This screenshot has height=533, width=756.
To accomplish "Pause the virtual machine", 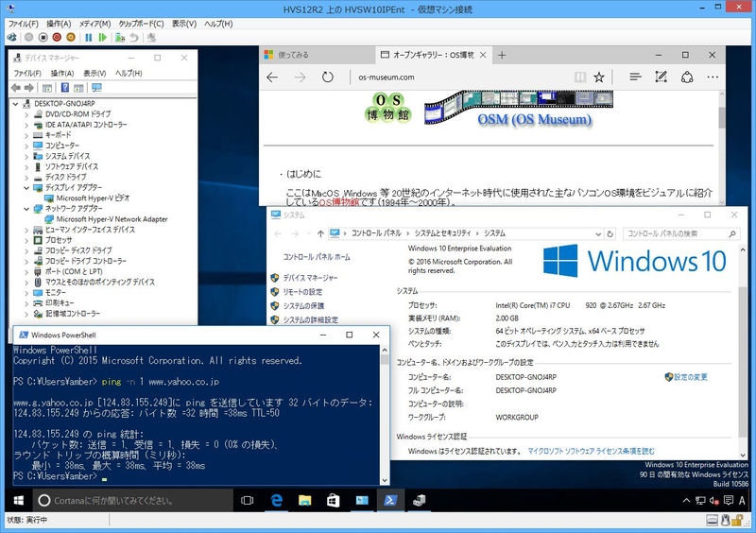I will (x=88, y=37).
